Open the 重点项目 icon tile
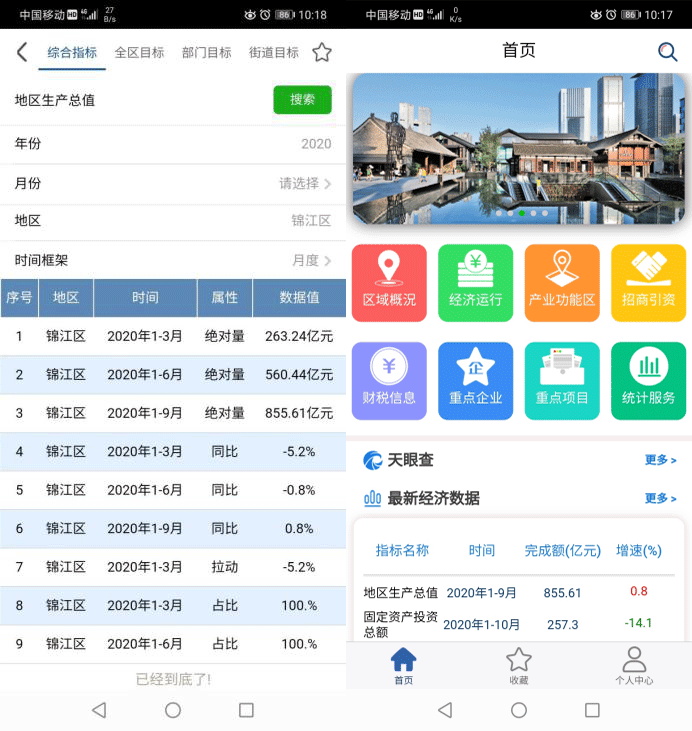 click(562, 381)
